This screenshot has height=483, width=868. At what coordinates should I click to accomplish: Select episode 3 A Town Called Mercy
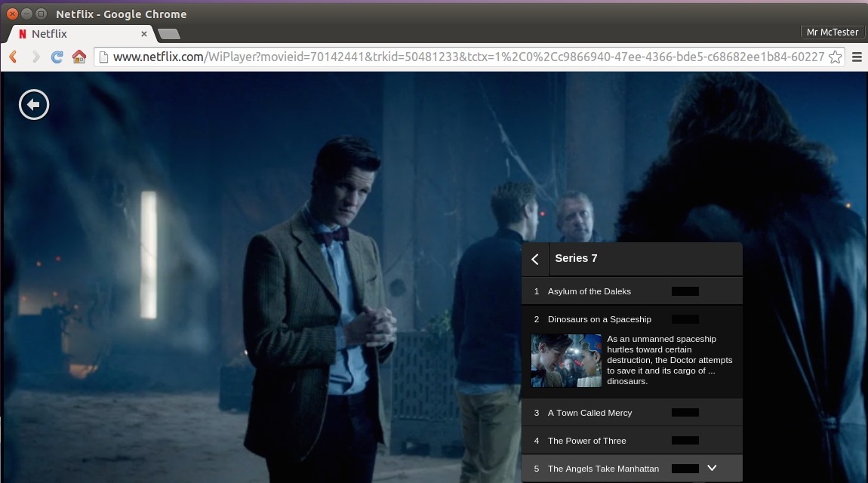click(x=632, y=413)
